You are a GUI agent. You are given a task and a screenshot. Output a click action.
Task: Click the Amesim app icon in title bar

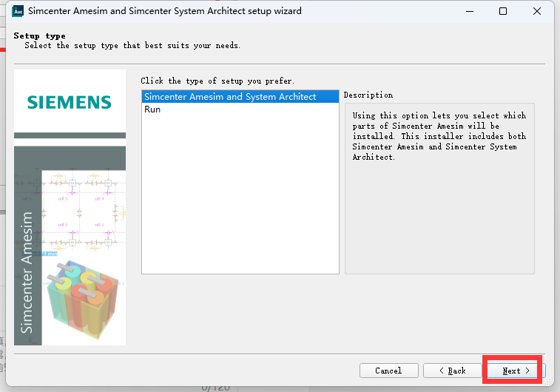(18, 11)
